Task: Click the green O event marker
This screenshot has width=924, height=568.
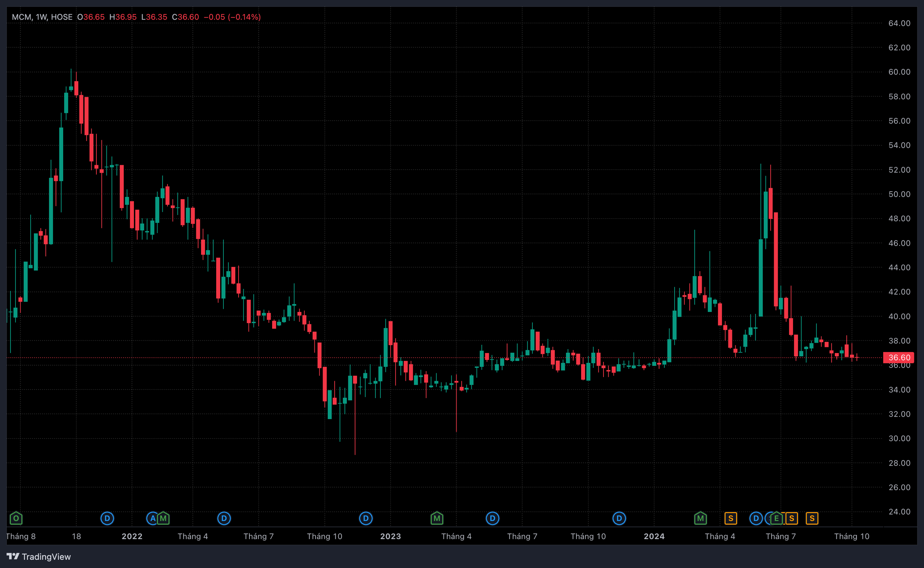Action: point(16,519)
